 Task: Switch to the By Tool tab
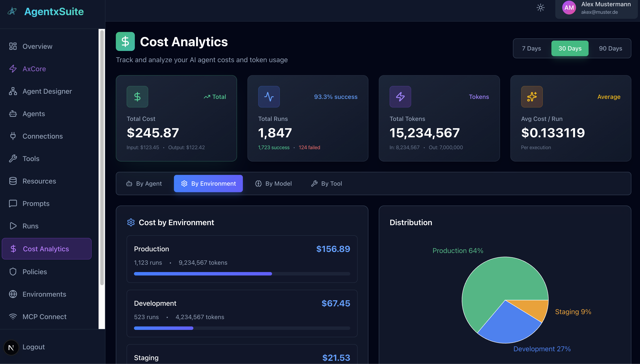tap(326, 183)
